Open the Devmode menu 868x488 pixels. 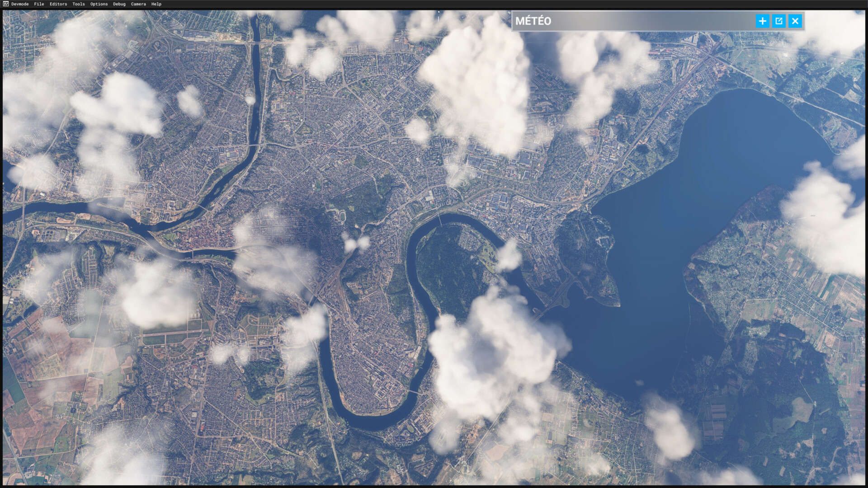pyautogui.click(x=20, y=4)
